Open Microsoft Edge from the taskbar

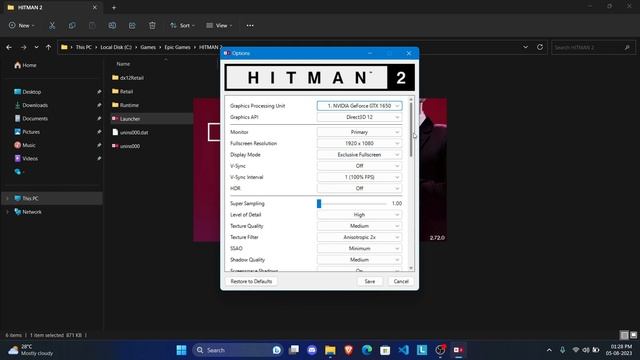click(x=367, y=350)
